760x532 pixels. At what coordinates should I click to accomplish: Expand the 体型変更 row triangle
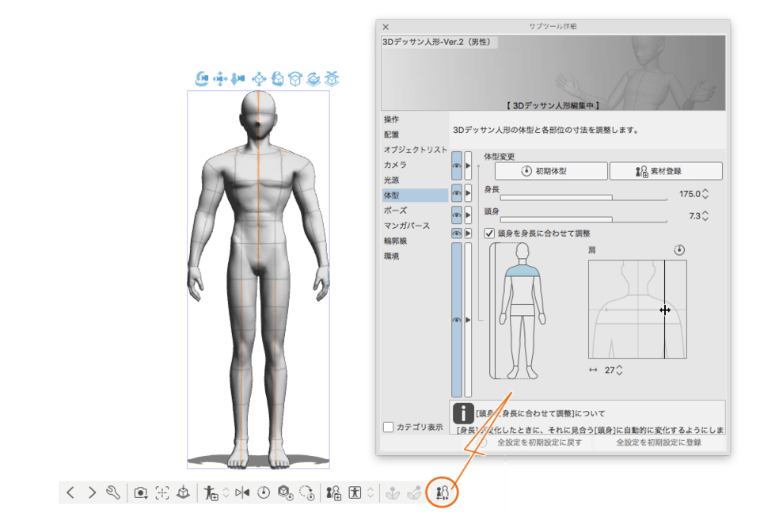tap(468, 165)
